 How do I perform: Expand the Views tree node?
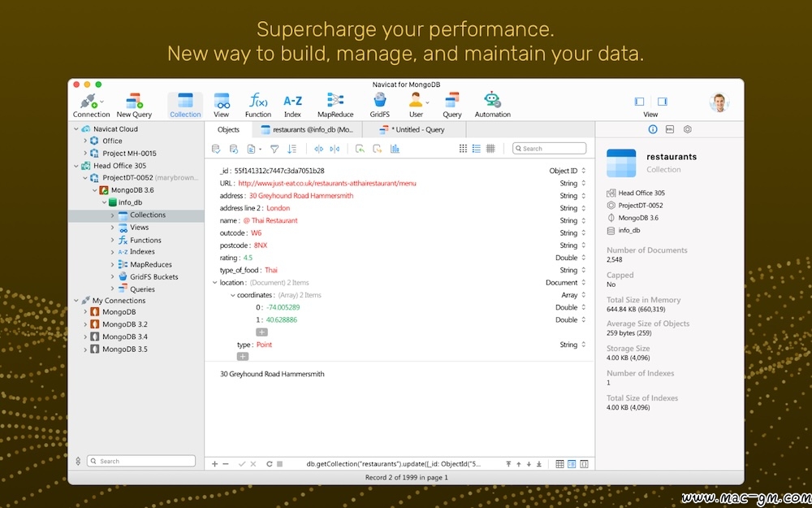point(112,228)
